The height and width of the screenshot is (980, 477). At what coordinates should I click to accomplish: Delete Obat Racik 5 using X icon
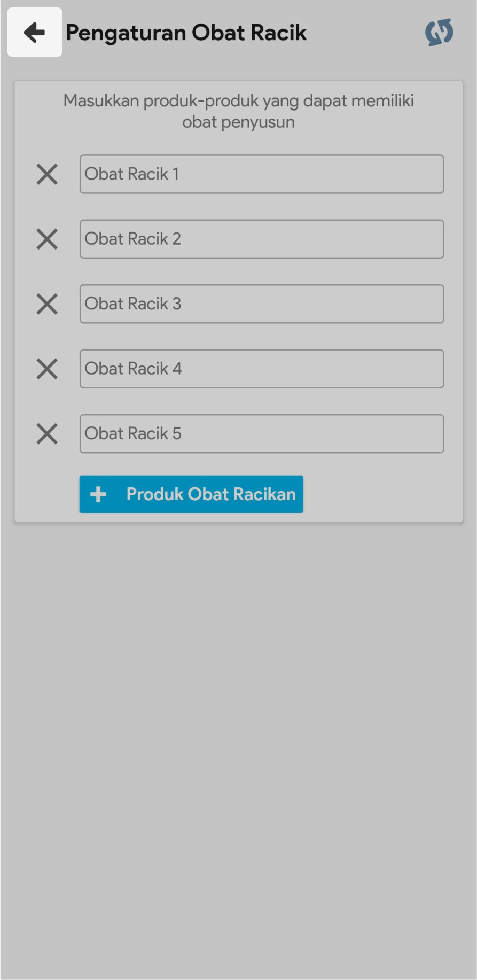coord(47,433)
